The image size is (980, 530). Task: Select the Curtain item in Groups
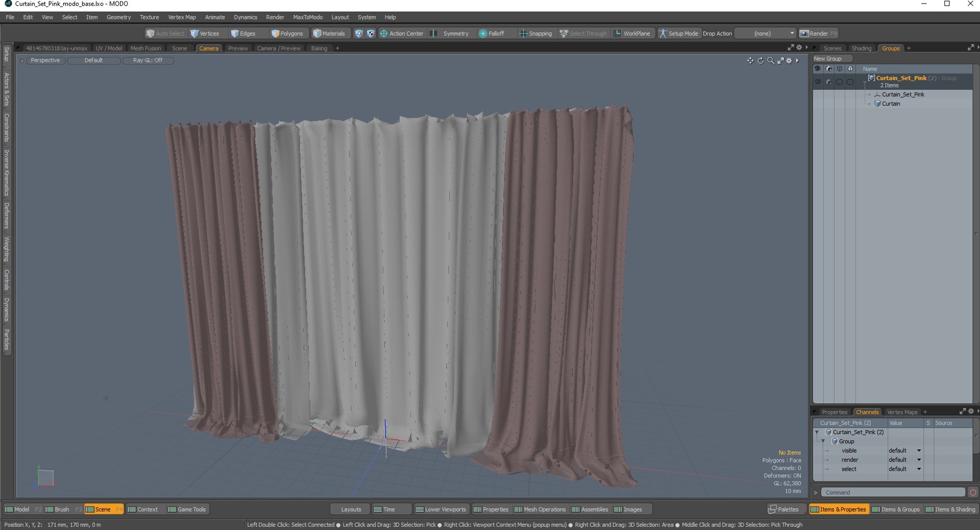[891, 104]
